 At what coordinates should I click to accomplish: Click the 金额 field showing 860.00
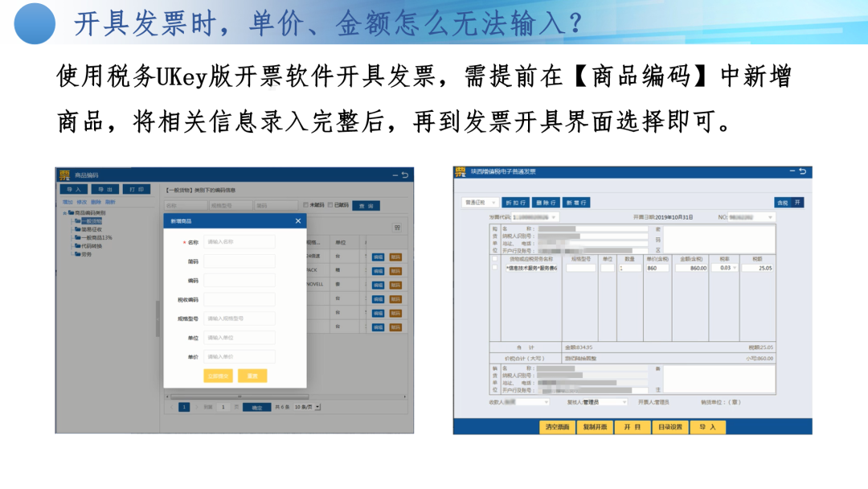pyautogui.click(x=691, y=268)
